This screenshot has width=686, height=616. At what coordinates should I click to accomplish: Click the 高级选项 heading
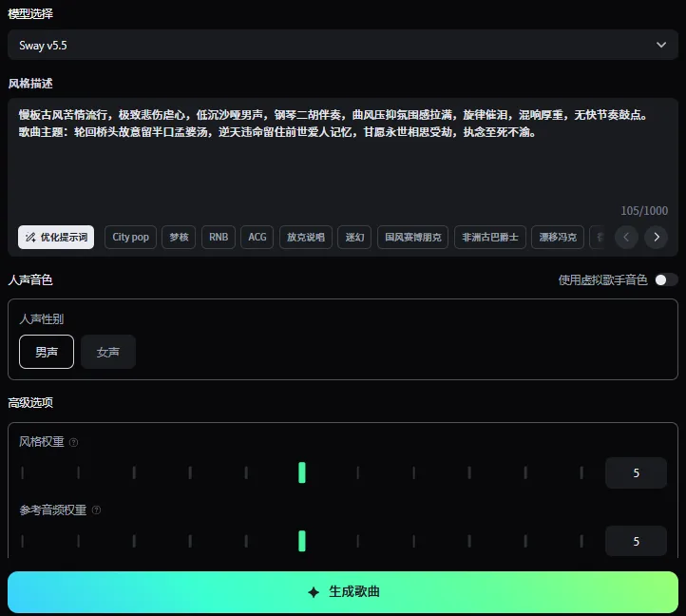30,402
